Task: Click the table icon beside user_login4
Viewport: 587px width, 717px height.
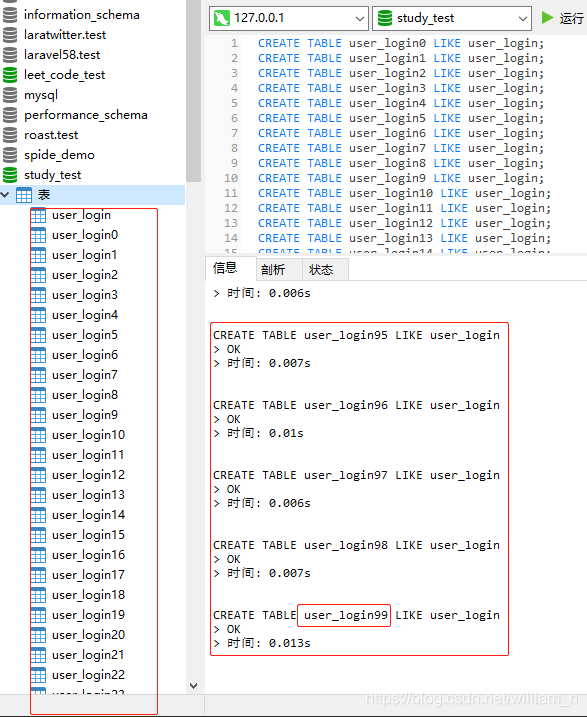Action: click(x=38, y=315)
